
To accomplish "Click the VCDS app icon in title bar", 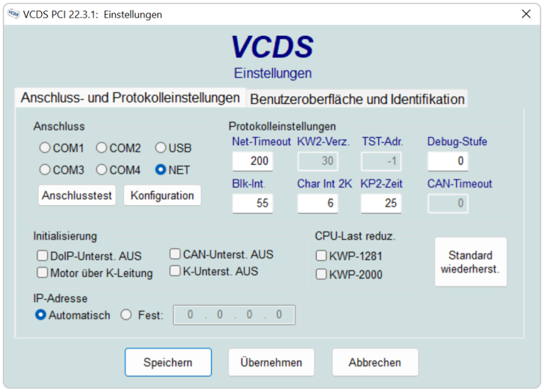I will pos(13,14).
